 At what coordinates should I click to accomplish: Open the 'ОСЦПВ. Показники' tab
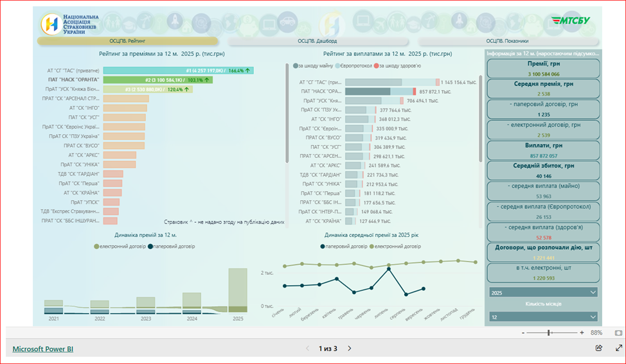click(512, 41)
